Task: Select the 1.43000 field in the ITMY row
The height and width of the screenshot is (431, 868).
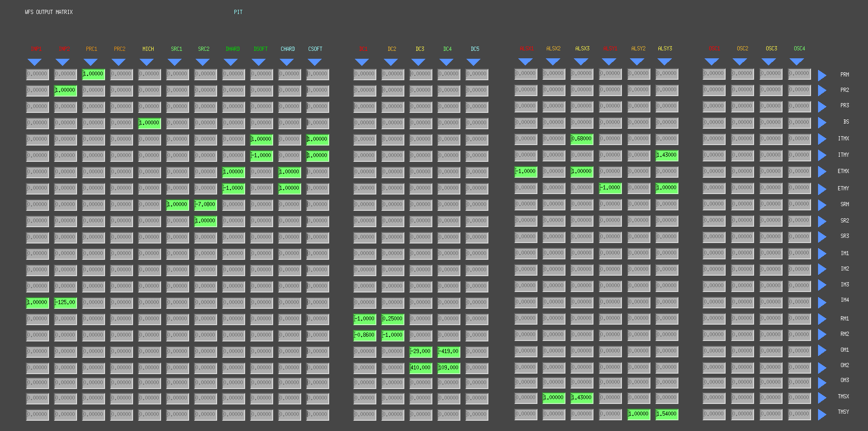Action: pyautogui.click(x=667, y=155)
